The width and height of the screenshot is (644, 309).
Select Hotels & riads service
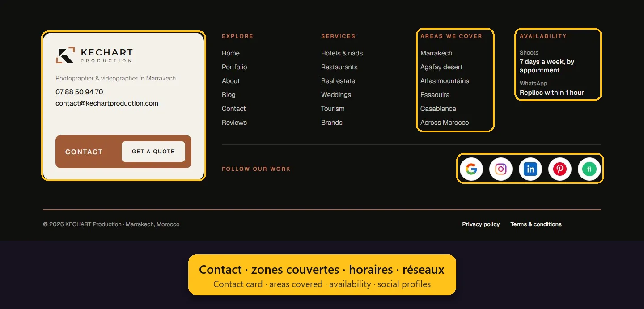(x=342, y=53)
